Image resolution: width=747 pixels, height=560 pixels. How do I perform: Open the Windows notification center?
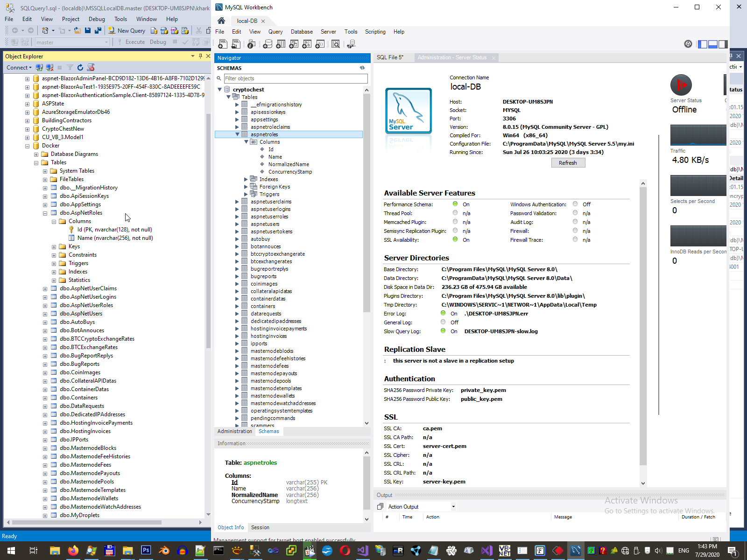coord(733,551)
